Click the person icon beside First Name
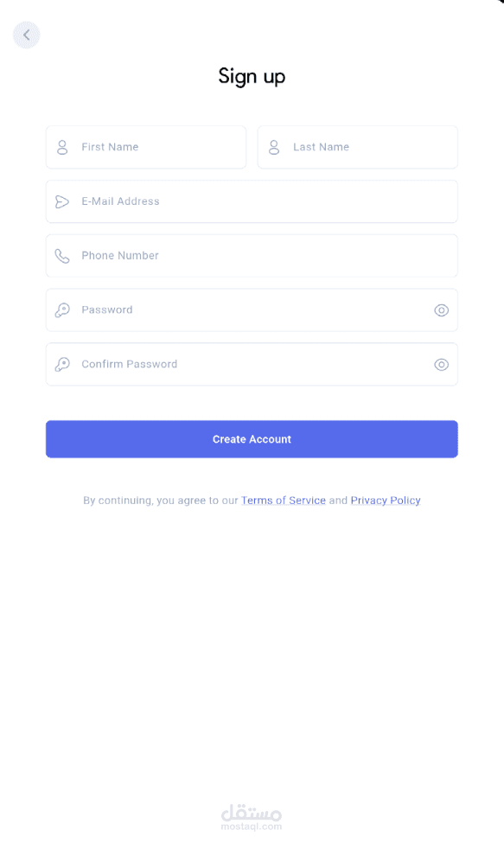 point(62,147)
